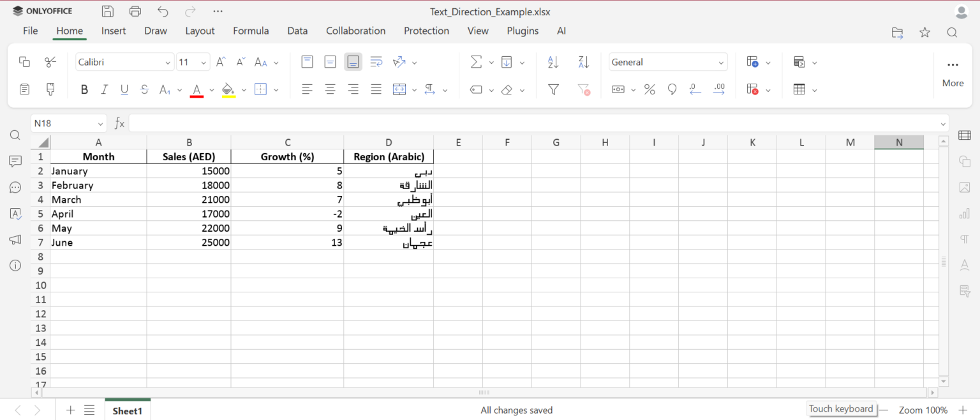Toggle bold formatting on the selection
Viewport: 980px width, 420px height.
[84, 89]
